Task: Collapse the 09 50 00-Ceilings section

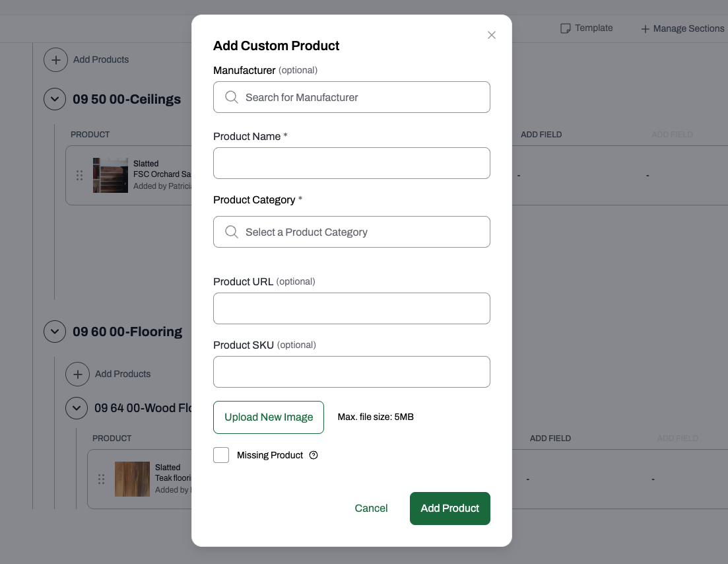Action: click(55, 100)
